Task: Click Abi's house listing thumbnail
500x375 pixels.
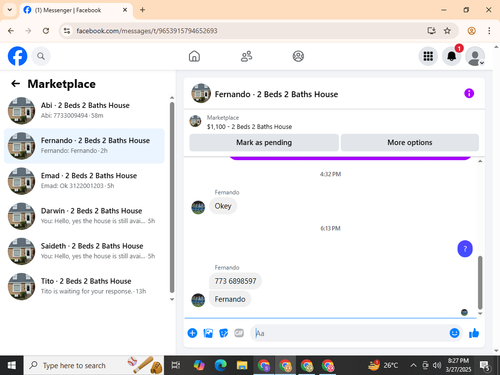Action: click(x=21, y=110)
